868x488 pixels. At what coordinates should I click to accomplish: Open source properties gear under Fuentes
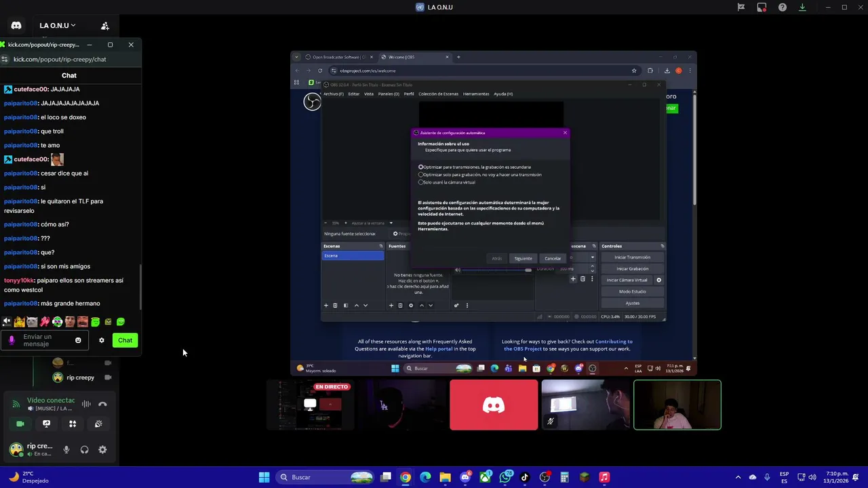pos(410,306)
